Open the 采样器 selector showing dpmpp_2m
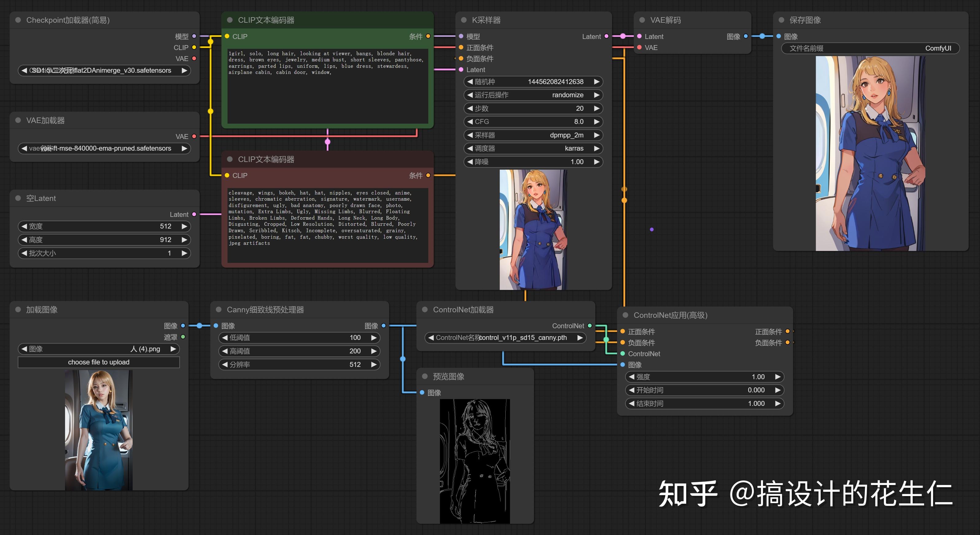 [x=533, y=135]
